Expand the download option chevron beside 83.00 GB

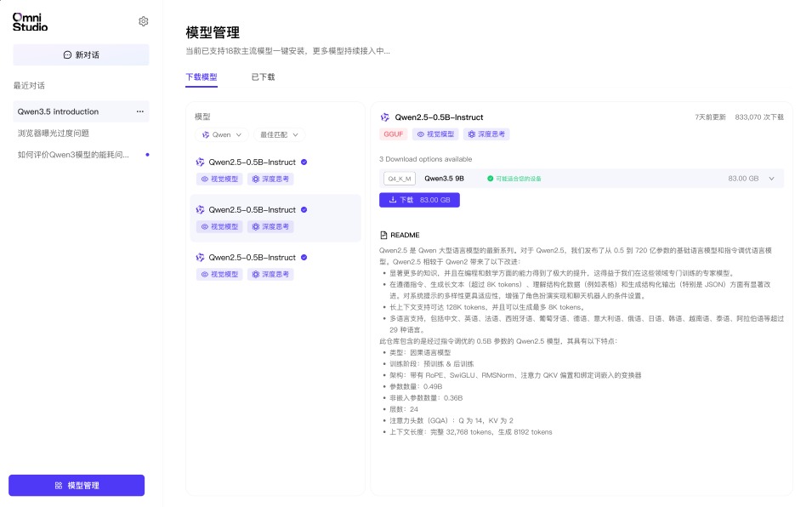click(x=771, y=179)
